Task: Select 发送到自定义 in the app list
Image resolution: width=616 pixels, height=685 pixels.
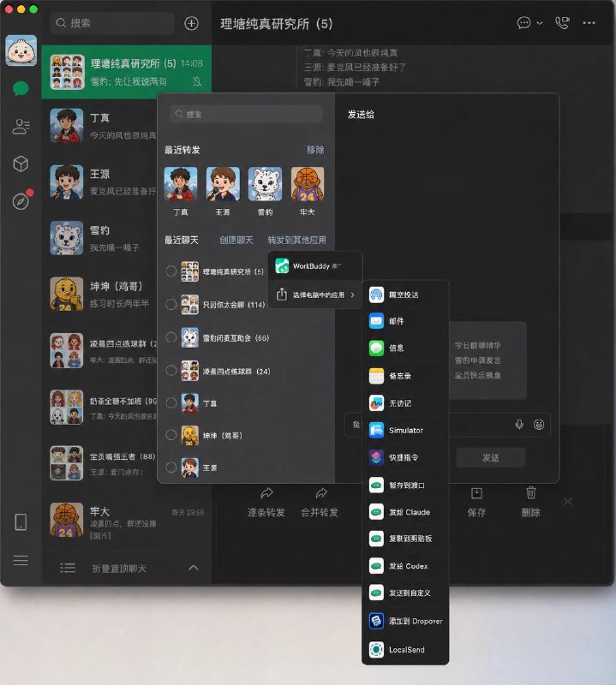Action: (x=405, y=593)
